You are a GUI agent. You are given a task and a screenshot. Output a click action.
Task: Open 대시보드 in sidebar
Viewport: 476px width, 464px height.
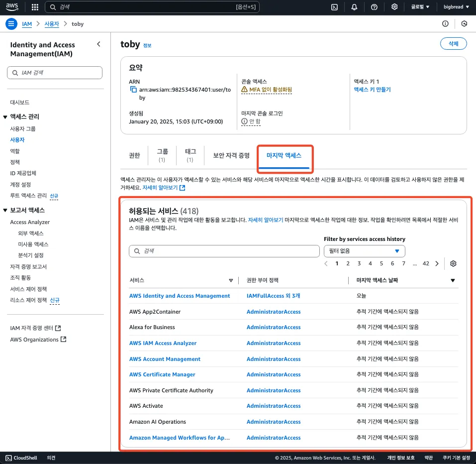pyautogui.click(x=20, y=103)
